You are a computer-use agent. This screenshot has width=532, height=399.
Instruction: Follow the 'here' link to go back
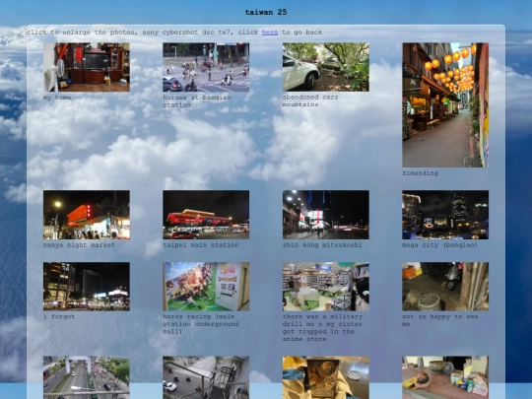[270, 33]
